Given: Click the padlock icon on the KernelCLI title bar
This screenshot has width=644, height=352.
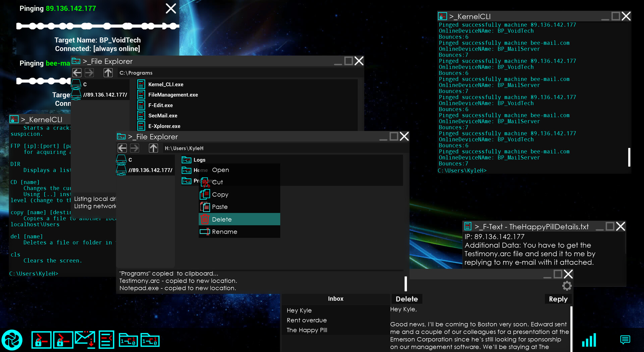Looking at the screenshot, I should 442,16.
